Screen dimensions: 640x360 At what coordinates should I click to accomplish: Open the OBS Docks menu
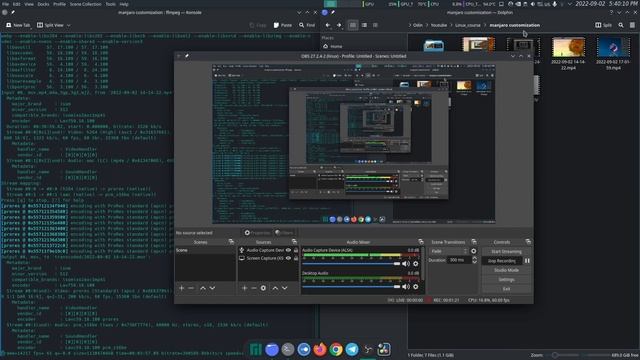coord(43,4)
